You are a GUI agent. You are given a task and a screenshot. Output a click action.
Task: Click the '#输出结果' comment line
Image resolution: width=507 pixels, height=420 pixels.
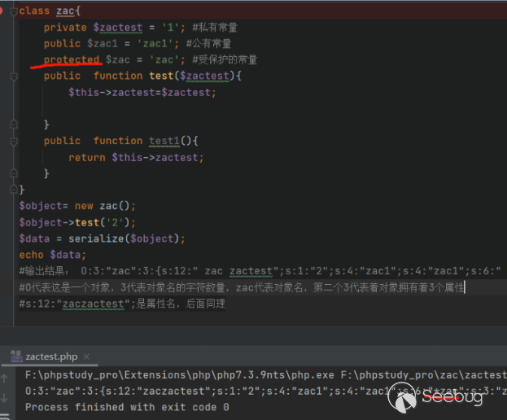[x=260, y=271]
